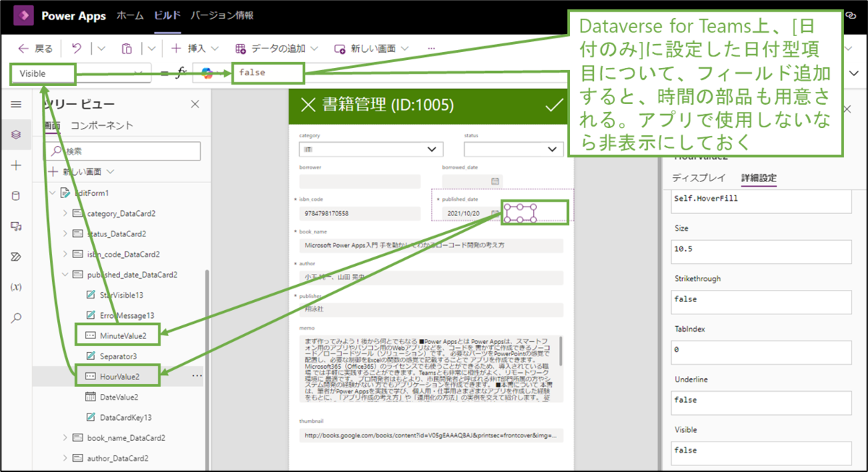Click the author text field
Screen dimensions: 868x472
pyautogui.click(x=431, y=278)
